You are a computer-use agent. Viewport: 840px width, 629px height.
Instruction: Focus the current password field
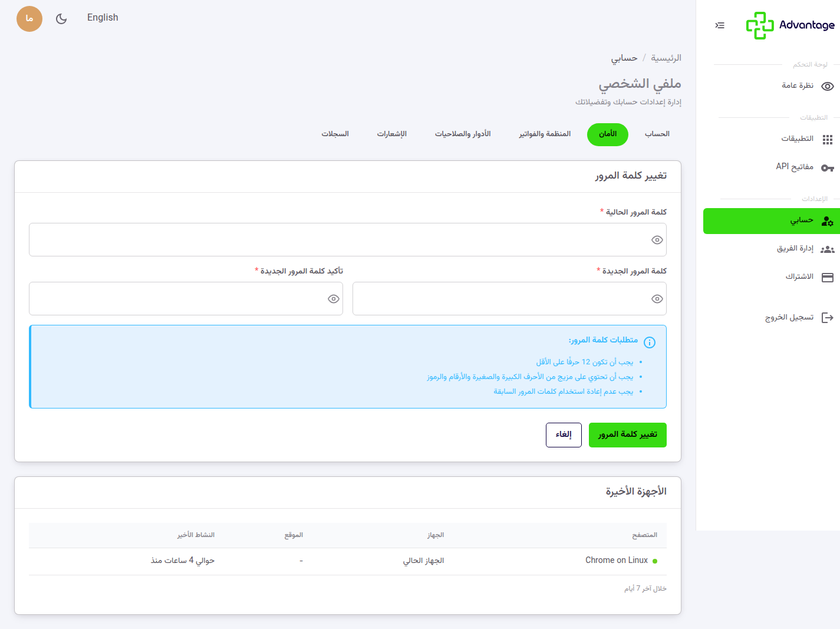pos(348,240)
